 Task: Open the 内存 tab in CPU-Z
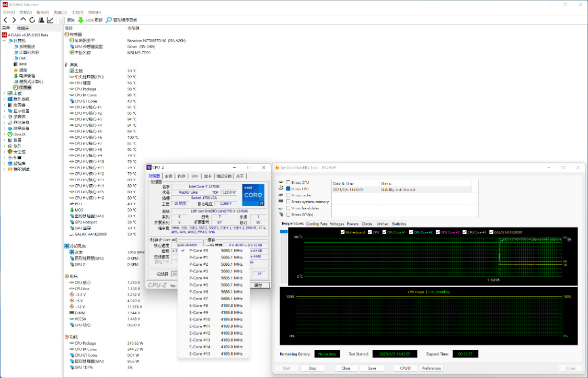point(181,176)
